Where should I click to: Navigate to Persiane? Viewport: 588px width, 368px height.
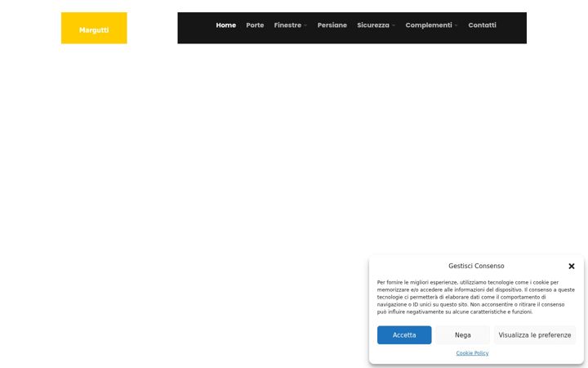point(332,25)
